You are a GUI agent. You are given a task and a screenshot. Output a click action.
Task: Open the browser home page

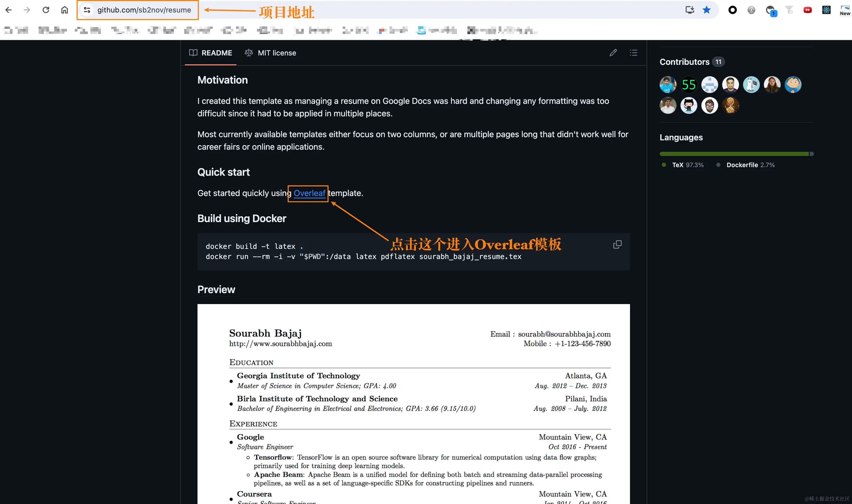point(65,10)
